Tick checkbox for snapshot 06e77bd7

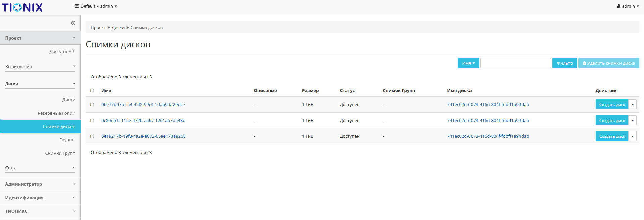pyautogui.click(x=92, y=105)
